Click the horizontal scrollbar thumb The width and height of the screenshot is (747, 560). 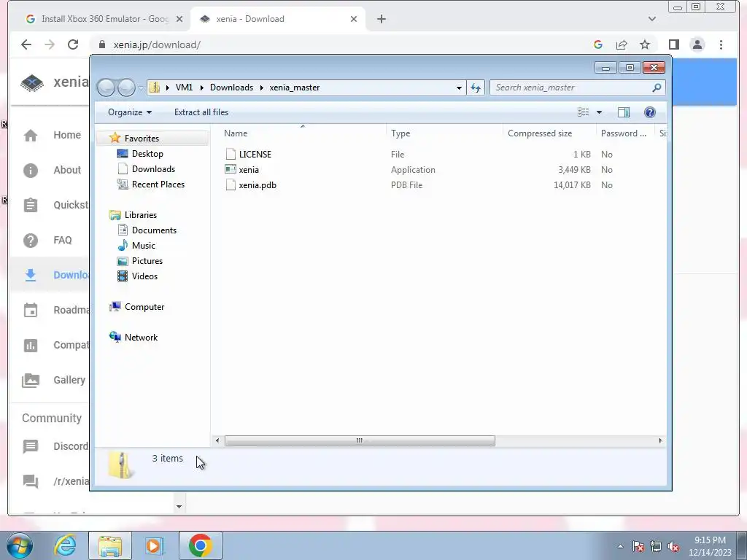click(360, 440)
